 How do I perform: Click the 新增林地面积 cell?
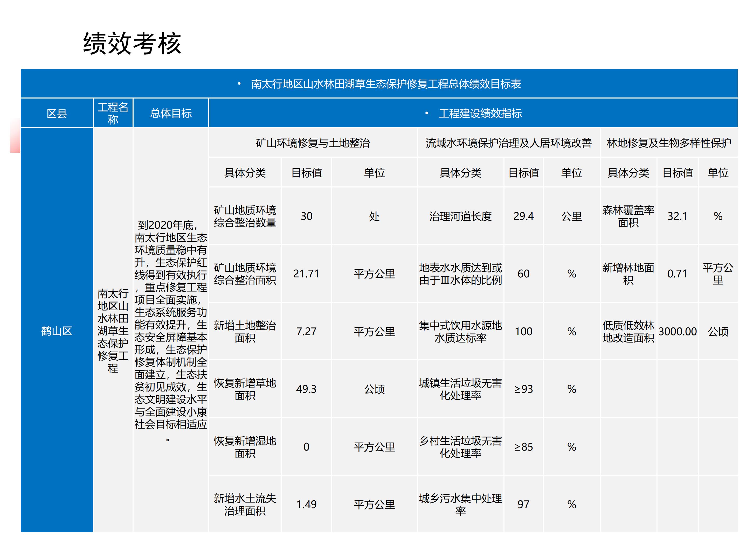(x=628, y=274)
